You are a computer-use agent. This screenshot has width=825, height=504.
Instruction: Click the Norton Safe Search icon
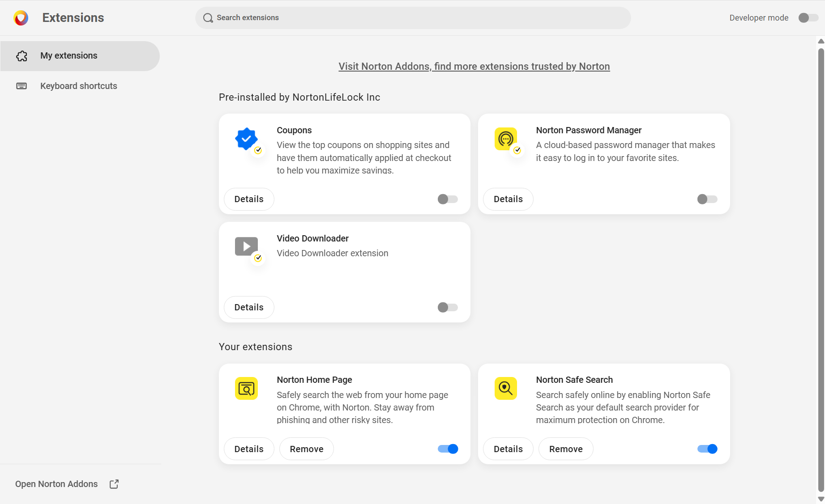pyautogui.click(x=506, y=388)
